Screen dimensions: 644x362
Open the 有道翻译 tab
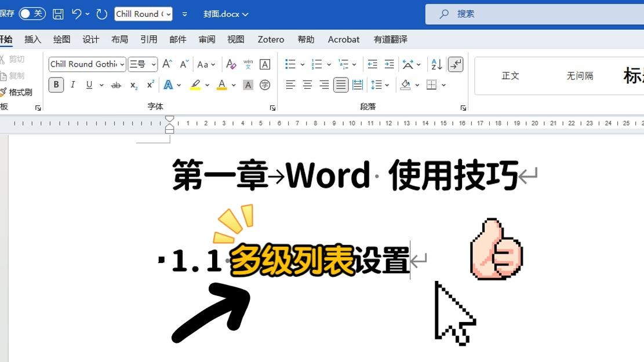390,39
